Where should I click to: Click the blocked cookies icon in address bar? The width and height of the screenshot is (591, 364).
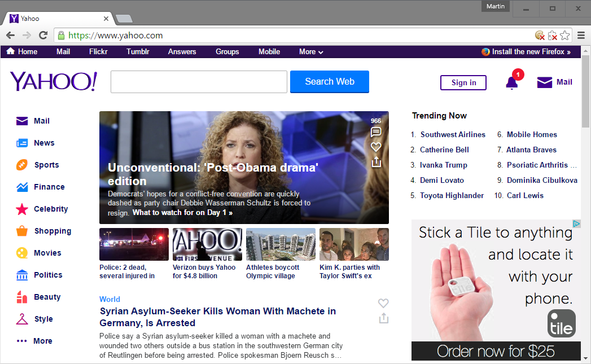click(540, 36)
